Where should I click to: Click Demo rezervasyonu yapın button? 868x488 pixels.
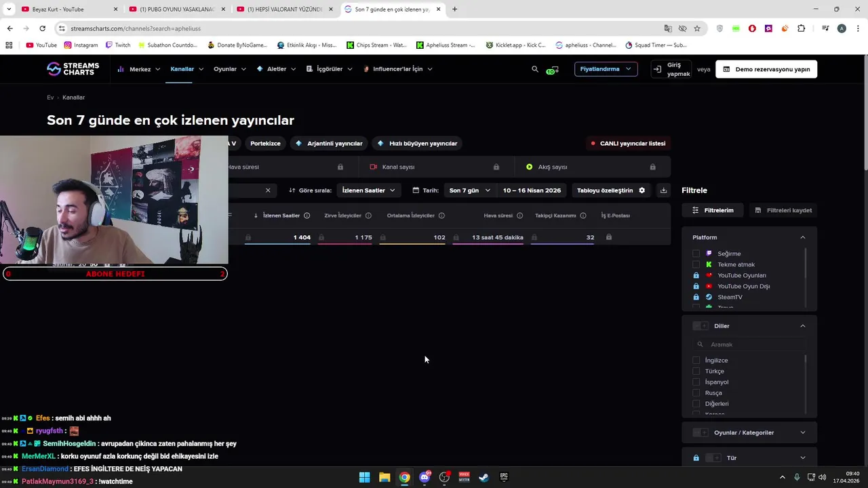(766, 69)
